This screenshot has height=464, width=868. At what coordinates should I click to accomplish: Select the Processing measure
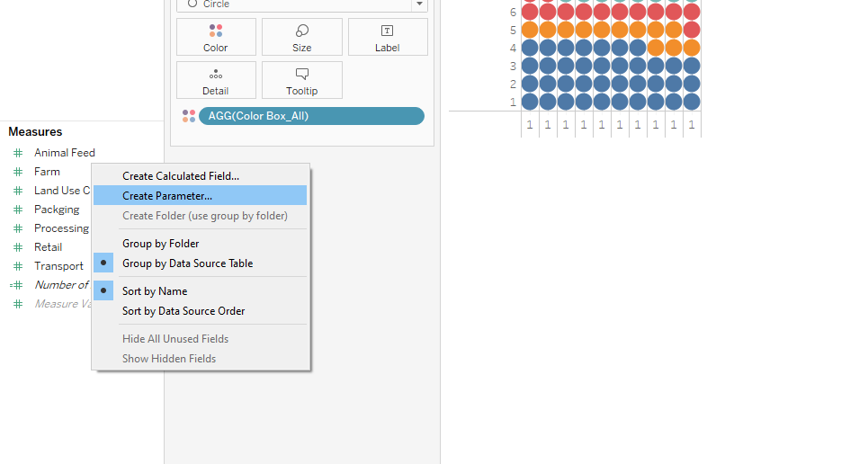point(61,228)
